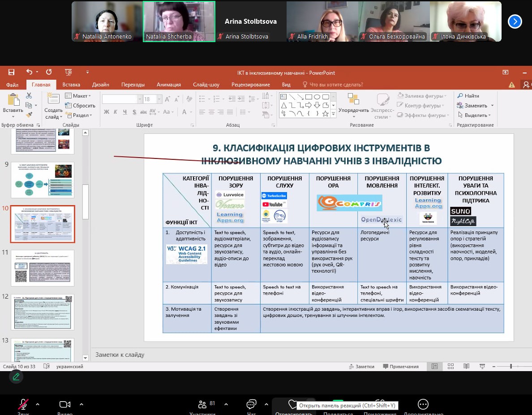Select the Format Painter brush icon
This screenshot has height=415, width=532.
pyautogui.click(x=29, y=115)
